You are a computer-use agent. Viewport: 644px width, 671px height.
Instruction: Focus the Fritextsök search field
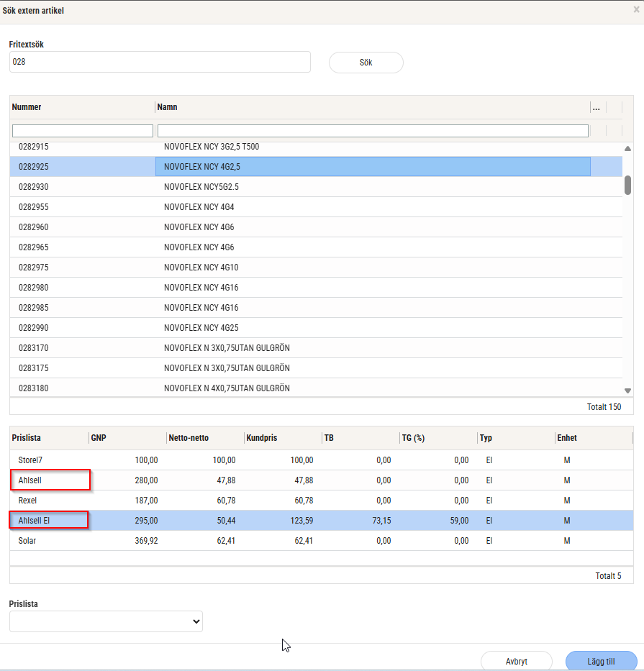160,62
